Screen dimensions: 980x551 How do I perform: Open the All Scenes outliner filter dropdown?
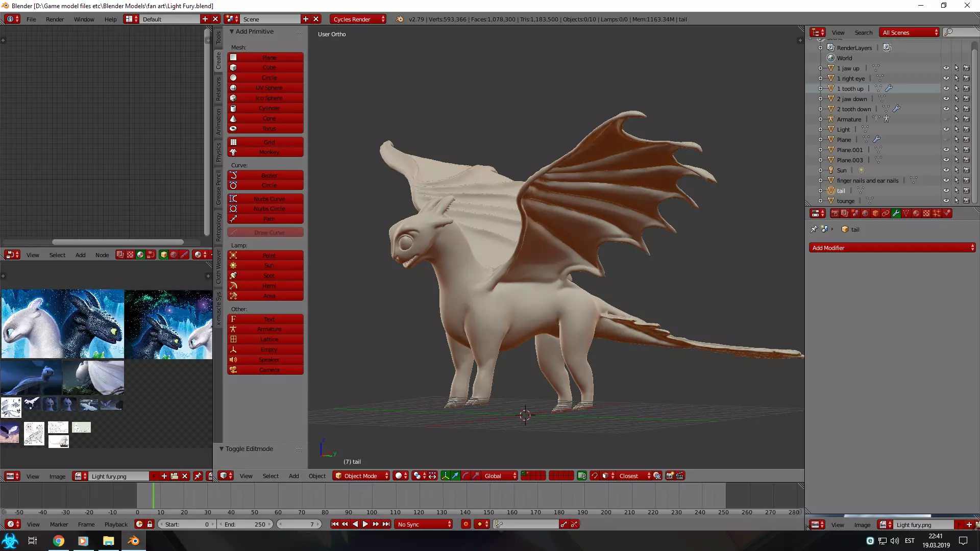tap(909, 32)
